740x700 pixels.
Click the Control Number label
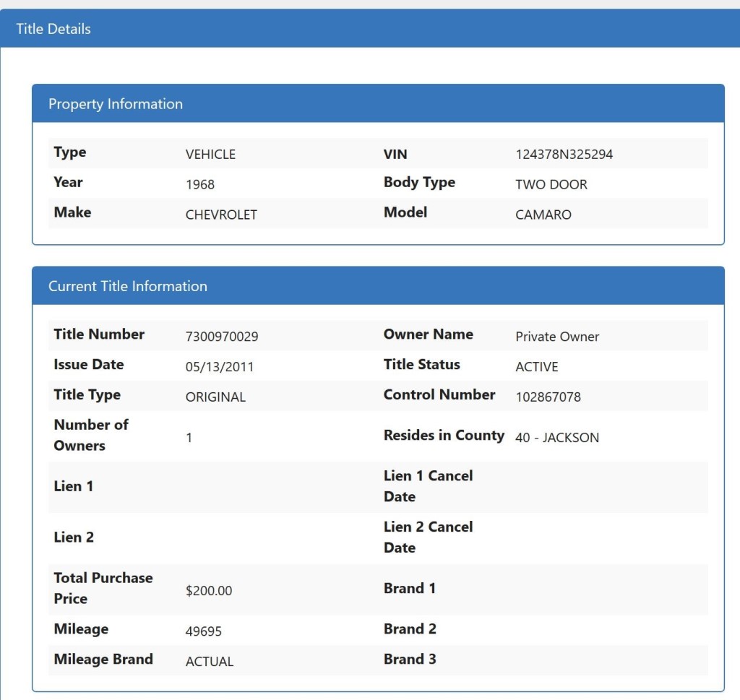[x=439, y=394]
